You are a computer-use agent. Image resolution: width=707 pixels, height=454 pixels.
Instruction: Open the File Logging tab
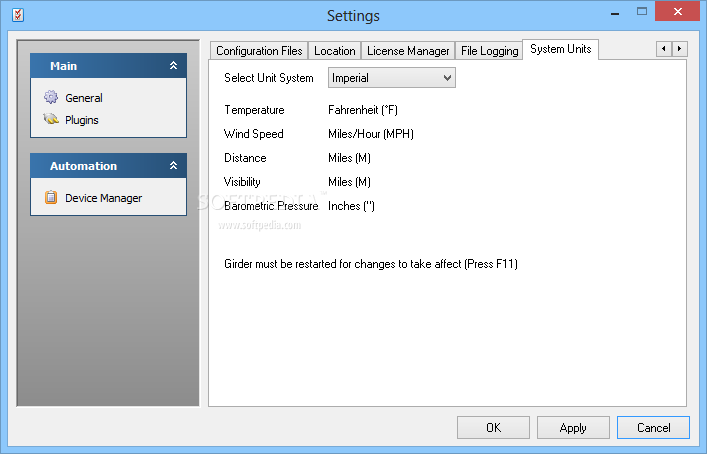[x=490, y=51]
